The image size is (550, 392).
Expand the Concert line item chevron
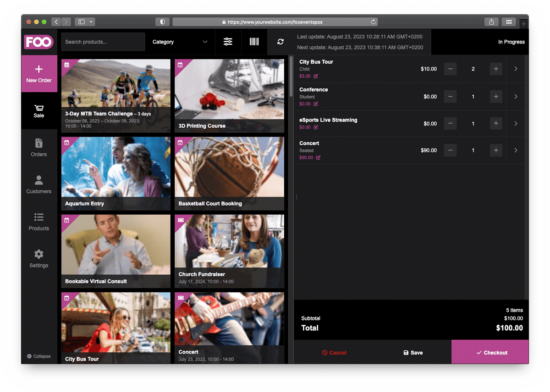pos(516,150)
